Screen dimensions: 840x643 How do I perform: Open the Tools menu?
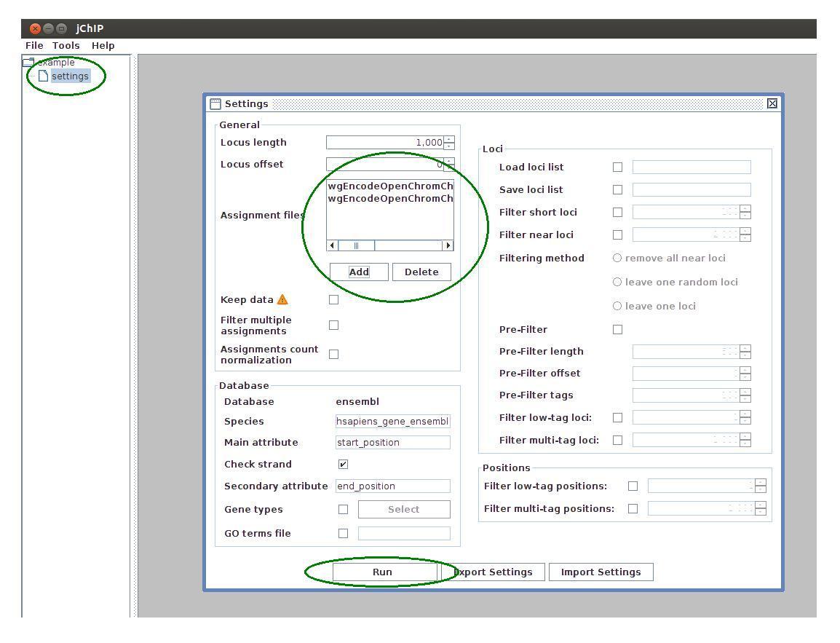click(66, 45)
